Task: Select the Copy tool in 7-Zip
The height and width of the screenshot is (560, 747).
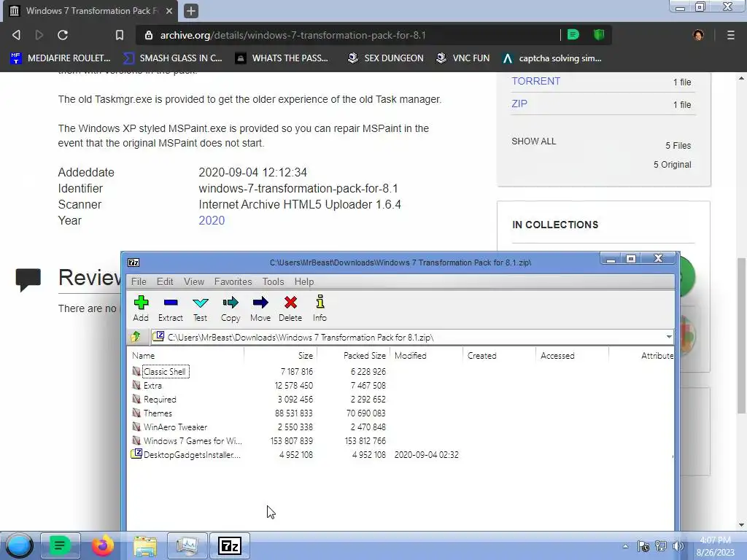Action: pos(230,308)
